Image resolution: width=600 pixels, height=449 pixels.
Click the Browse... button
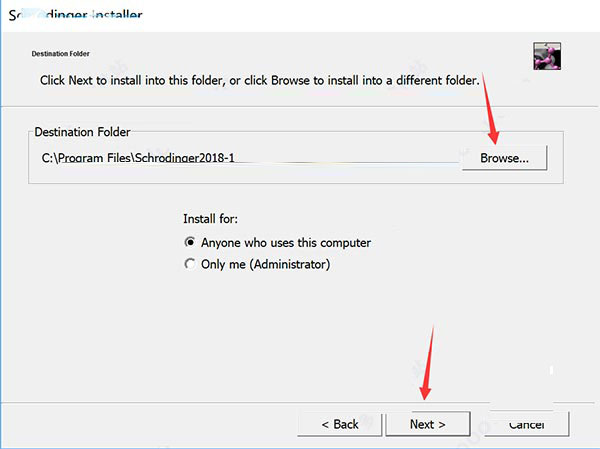504,158
